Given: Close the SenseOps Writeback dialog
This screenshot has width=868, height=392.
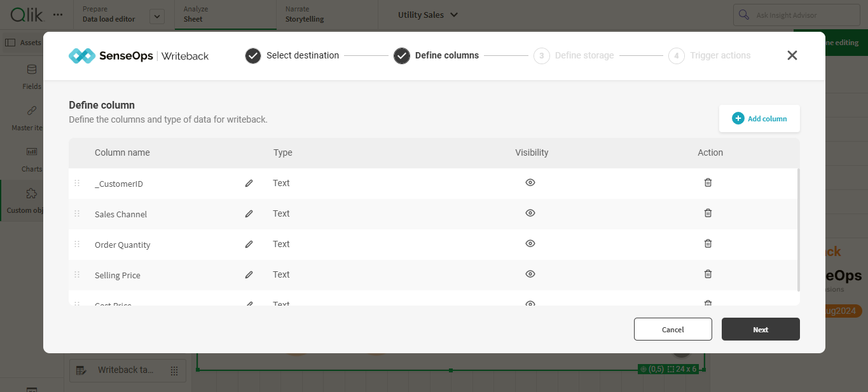Looking at the screenshot, I should pyautogui.click(x=792, y=55).
